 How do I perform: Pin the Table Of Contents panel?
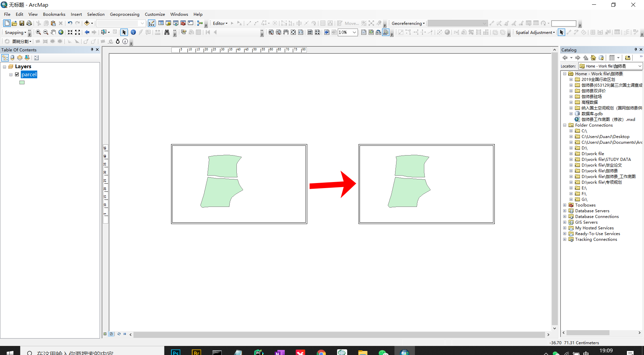[x=92, y=50]
